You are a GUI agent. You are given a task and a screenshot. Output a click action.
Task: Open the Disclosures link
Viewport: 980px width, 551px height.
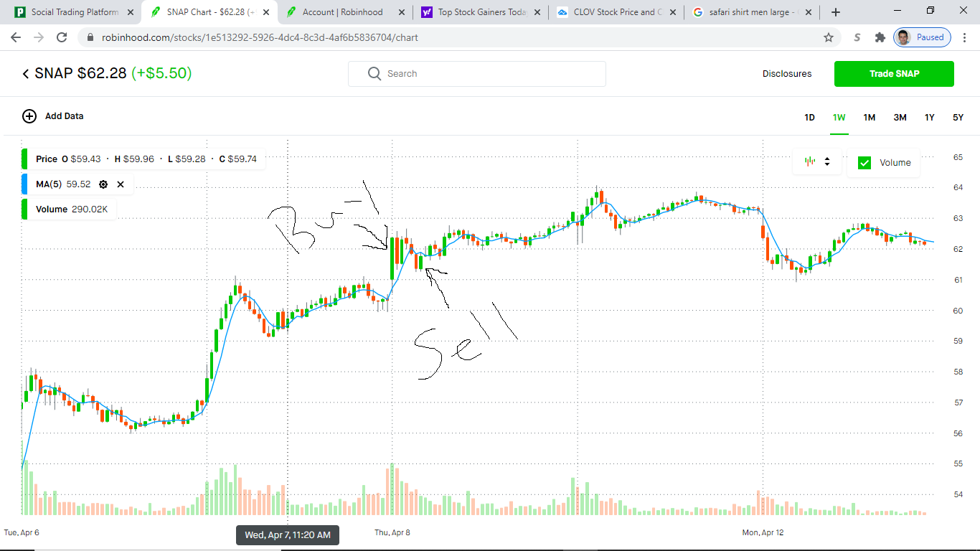787,74
